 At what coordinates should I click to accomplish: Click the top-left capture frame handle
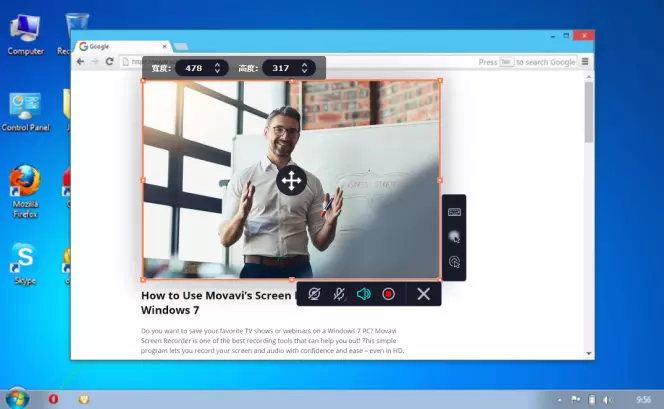pyautogui.click(x=143, y=80)
